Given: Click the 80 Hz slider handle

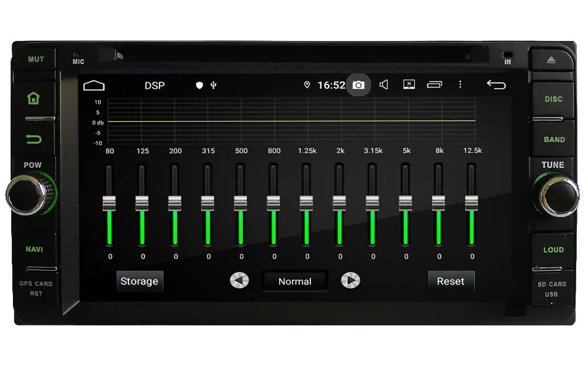Looking at the screenshot, I should click(109, 203).
